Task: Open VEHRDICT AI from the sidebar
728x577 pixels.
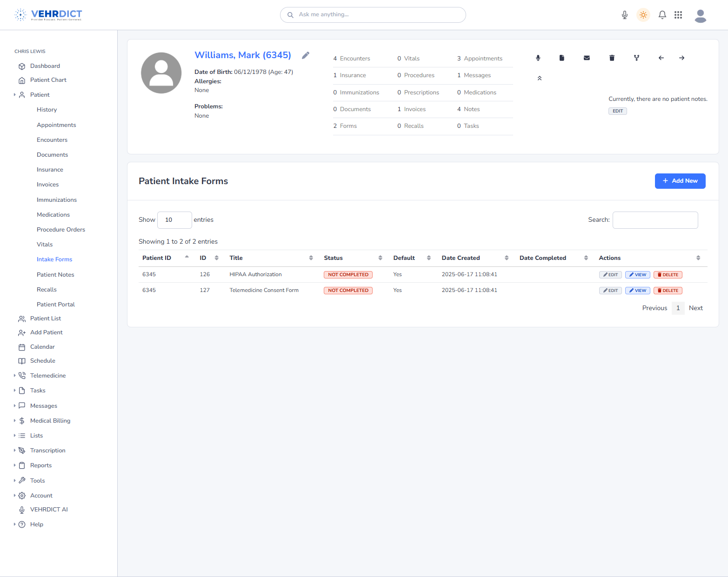Action: pyautogui.click(x=49, y=510)
